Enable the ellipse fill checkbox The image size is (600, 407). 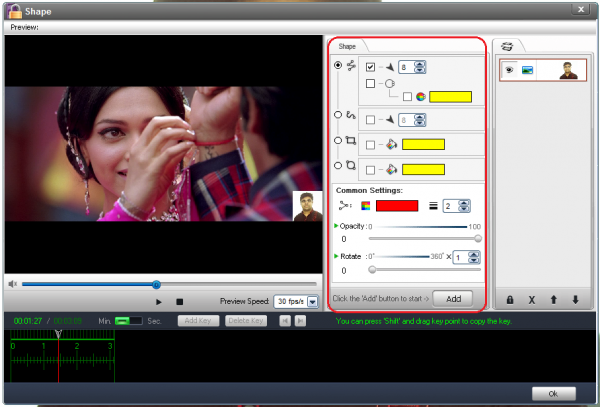click(x=370, y=169)
